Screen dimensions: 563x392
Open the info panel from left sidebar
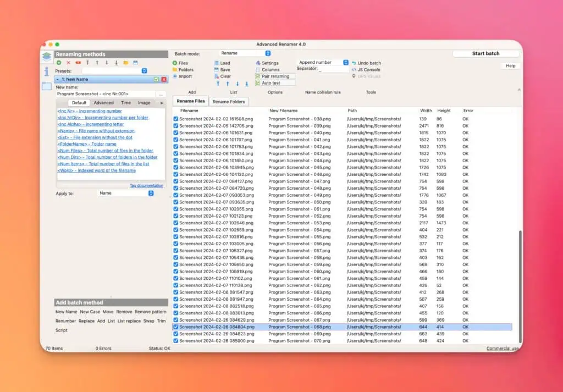tap(47, 71)
